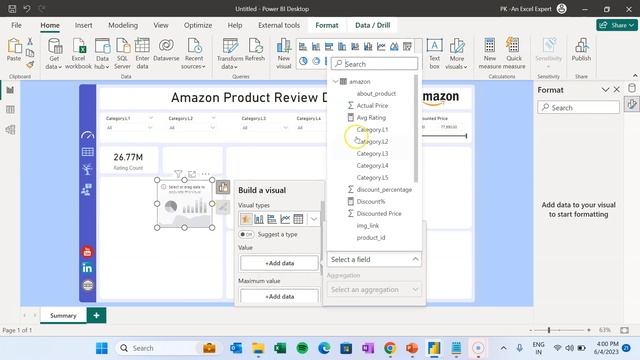
Task: Insert a New visual
Action: 284,53
